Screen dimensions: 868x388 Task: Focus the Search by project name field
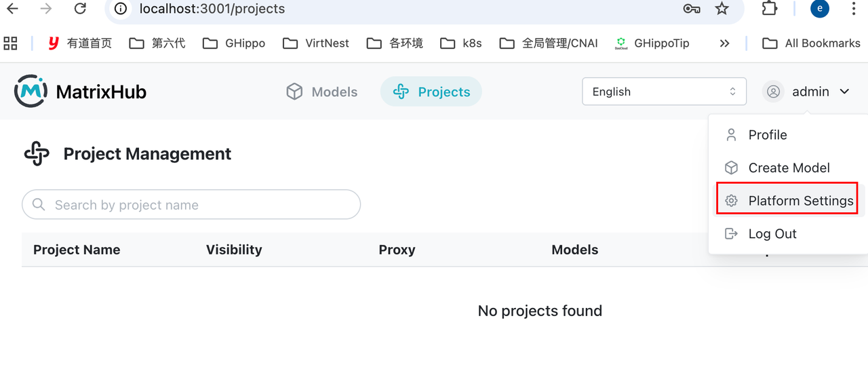tap(191, 204)
